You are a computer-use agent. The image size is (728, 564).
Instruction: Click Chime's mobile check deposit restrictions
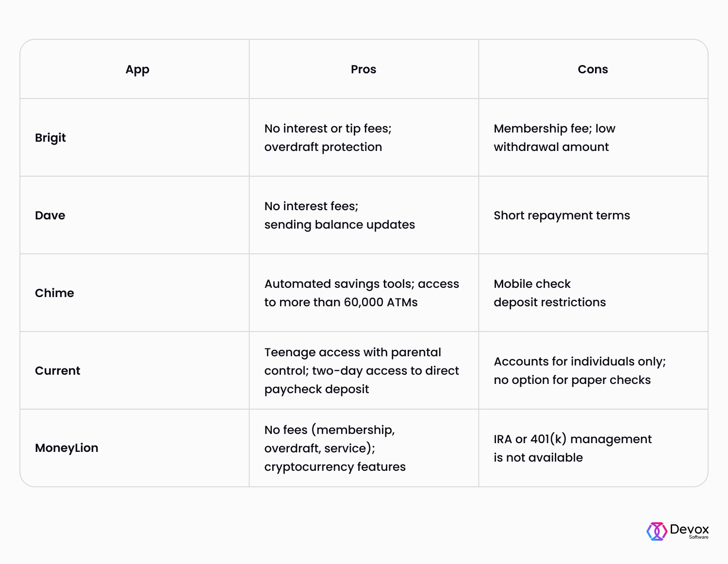click(550, 293)
